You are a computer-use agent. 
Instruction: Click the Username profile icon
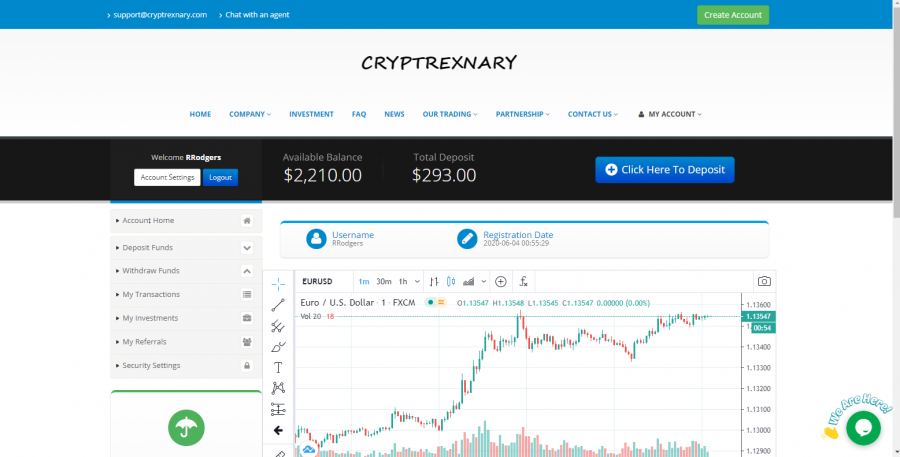click(316, 239)
